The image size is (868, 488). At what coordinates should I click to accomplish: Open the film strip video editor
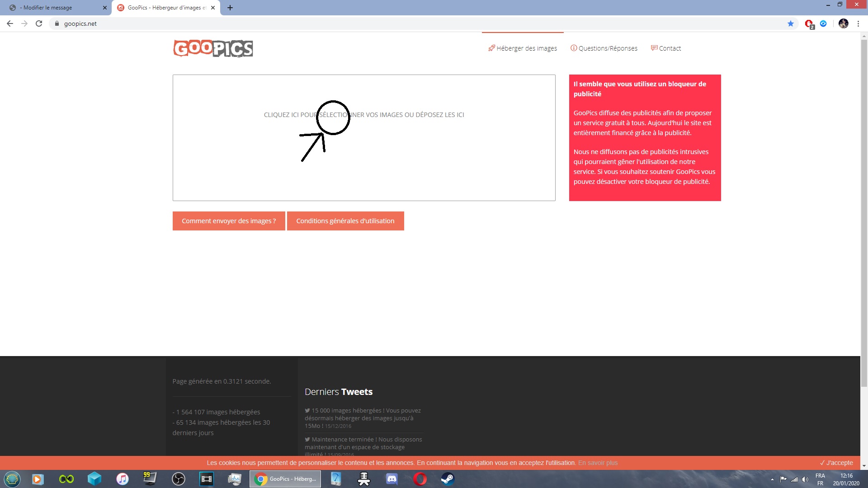coord(207,479)
